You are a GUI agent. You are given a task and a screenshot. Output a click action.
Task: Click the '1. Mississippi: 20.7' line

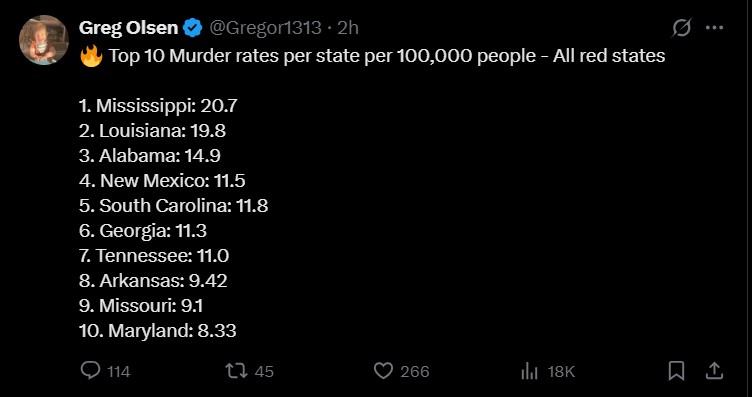click(158, 106)
